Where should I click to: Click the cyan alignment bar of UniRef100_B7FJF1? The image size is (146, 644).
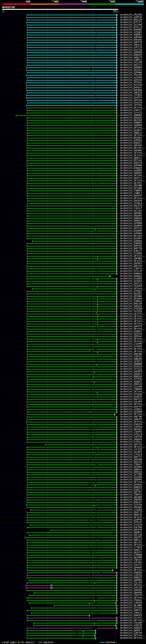point(72,22)
